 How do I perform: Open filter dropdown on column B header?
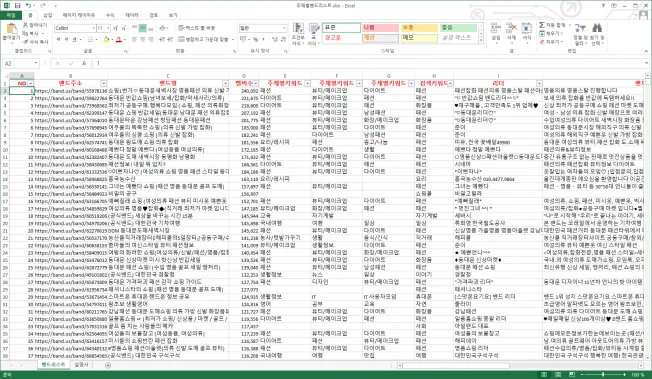(104, 83)
